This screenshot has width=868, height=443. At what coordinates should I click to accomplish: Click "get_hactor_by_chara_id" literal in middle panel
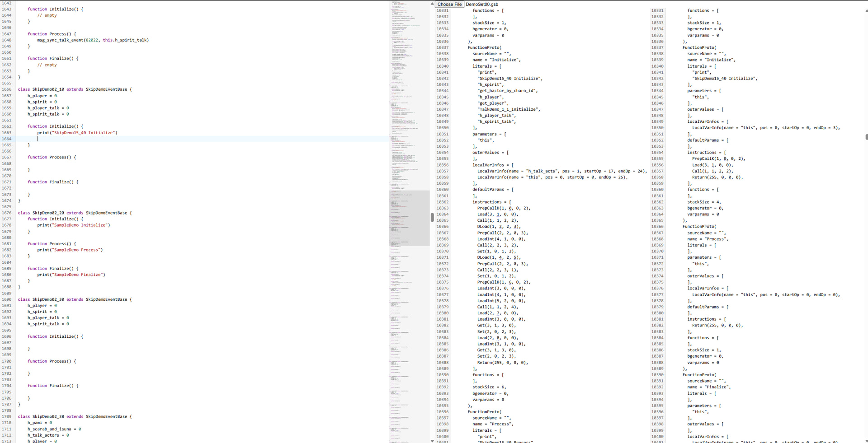(x=508, y=91)
